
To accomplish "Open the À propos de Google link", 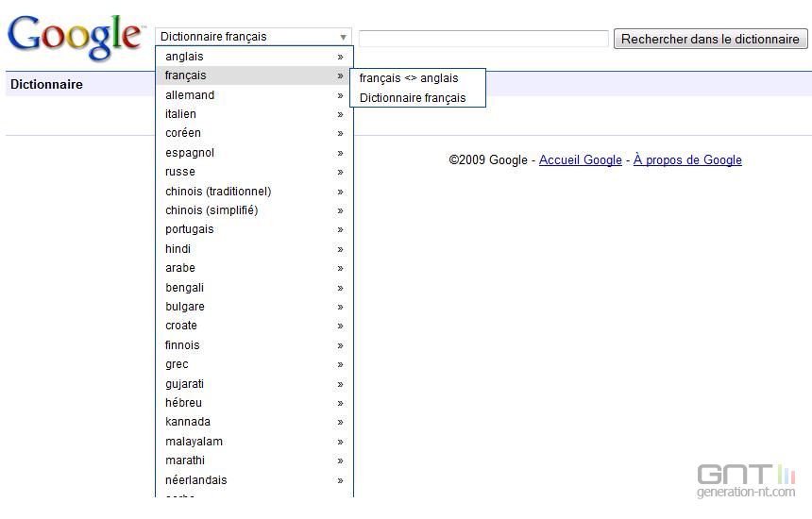I will pos(687,160).
